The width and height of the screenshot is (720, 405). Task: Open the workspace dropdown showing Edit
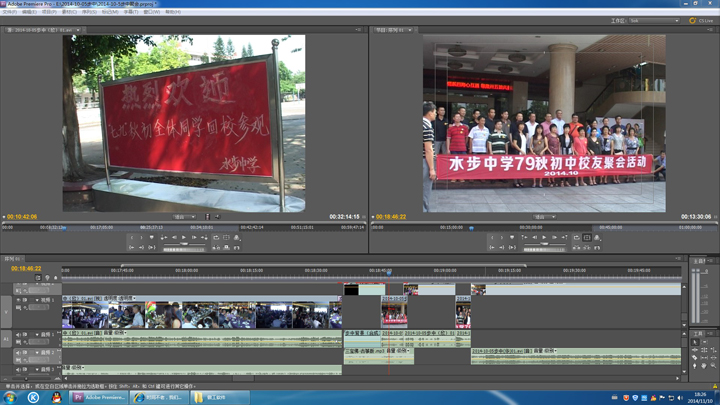[x=654, y=20]
